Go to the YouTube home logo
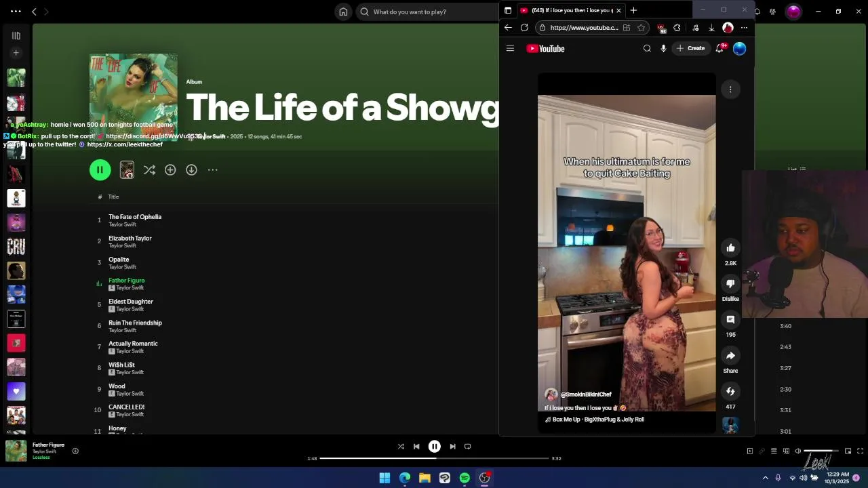 (546, 49)
